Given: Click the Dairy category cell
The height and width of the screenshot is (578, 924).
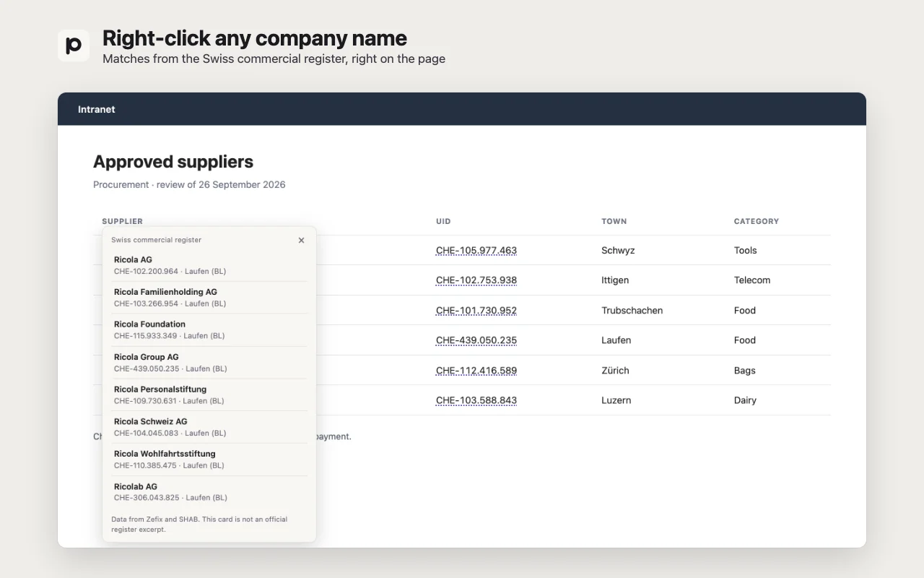Looking at the screenshot, I should pos(745,400).
